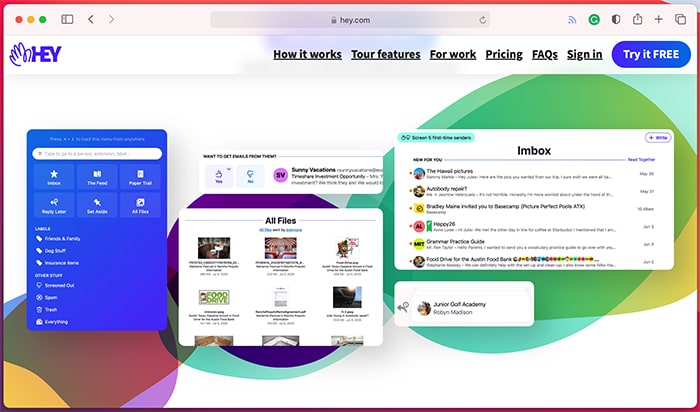Open All Files tile in blue menu
This screenshot has height=412, width=700.
coord(140,205)
